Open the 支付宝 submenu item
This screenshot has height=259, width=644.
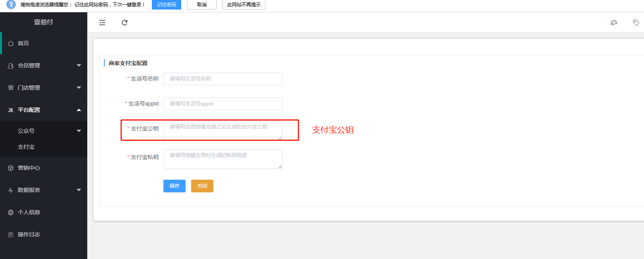pos(44,147)
